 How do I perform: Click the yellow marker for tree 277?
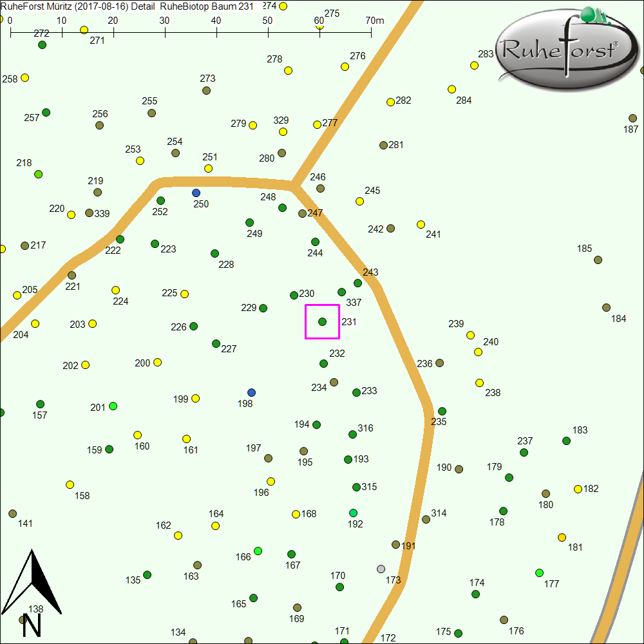tap(317, 124)
